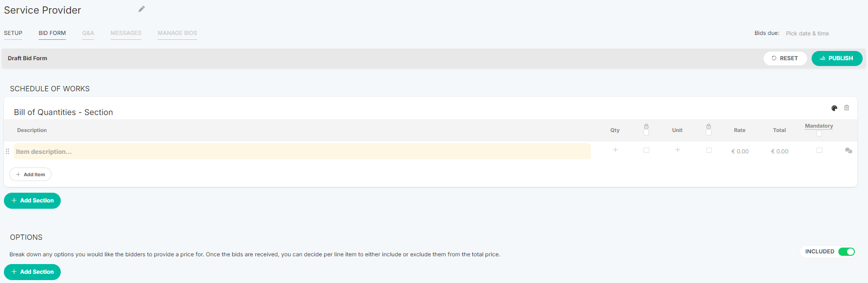Tick the item row mandatory checkbox

819,150
